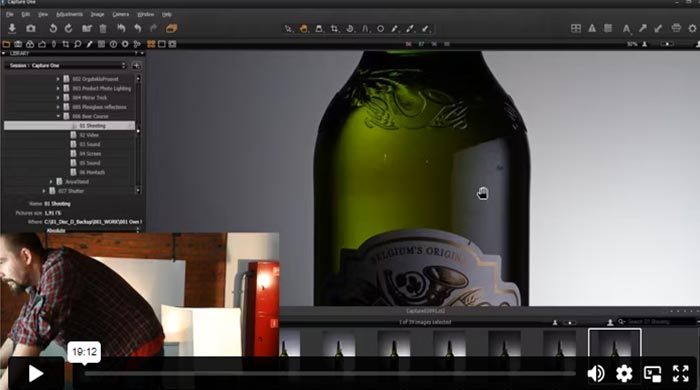700x390 pixels.
Task: Open the Output gear tool tab
Action: [125, 44]
